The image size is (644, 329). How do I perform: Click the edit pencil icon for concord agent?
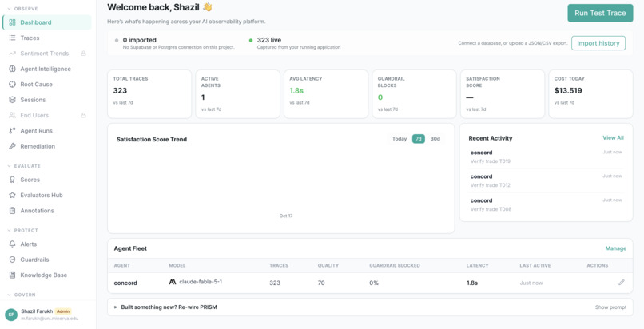click(x=622, y=282)
